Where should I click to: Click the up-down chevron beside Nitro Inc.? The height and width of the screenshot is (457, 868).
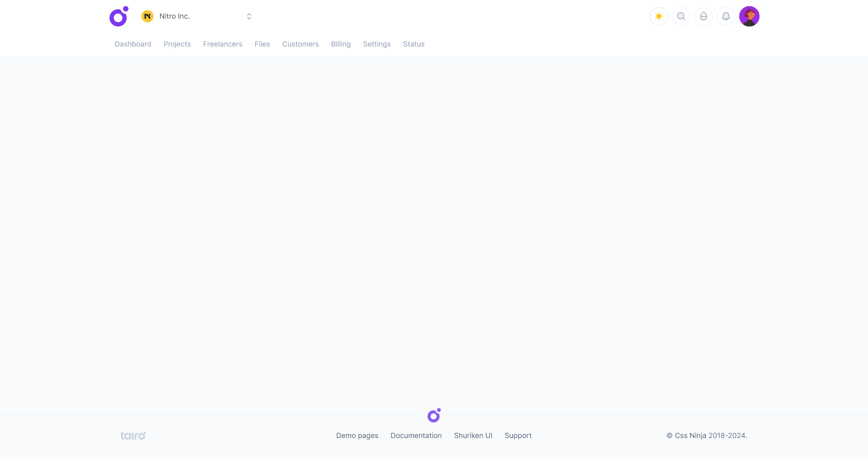point(249,16)
